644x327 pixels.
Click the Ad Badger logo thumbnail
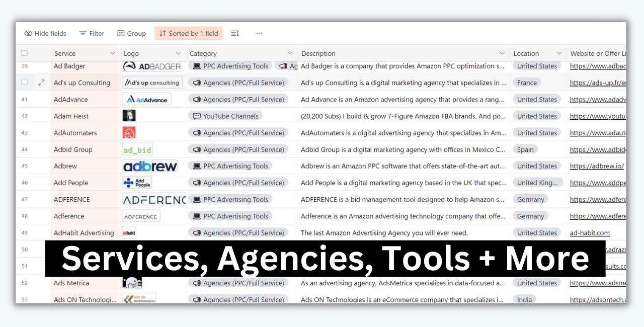[x=152, y=66]
